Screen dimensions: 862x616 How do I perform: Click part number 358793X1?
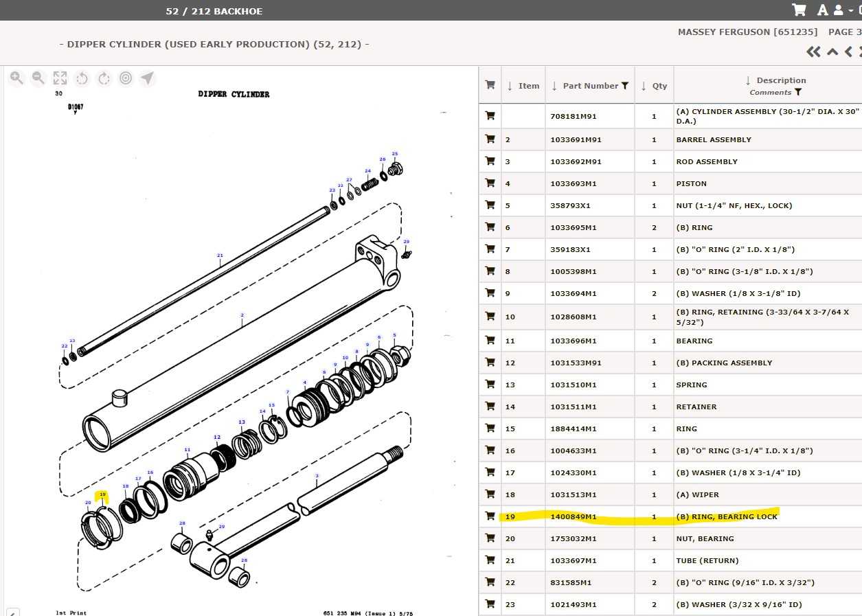click(x=570, y=205)
